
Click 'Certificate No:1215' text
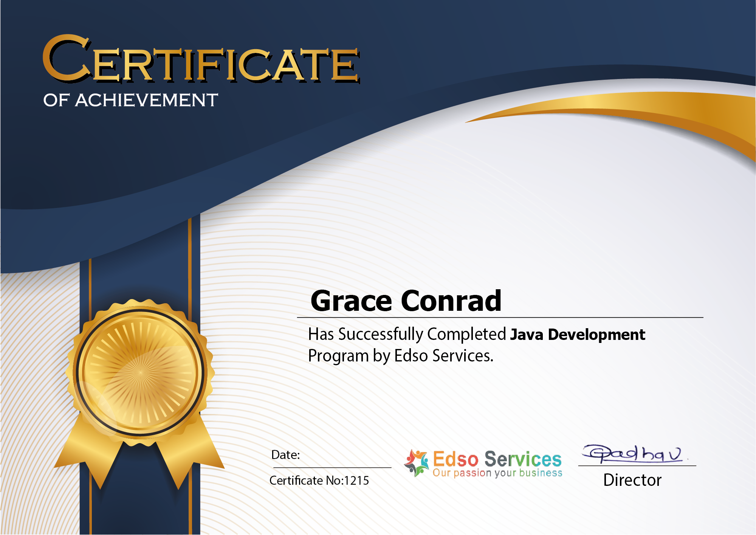coord(319,480)
